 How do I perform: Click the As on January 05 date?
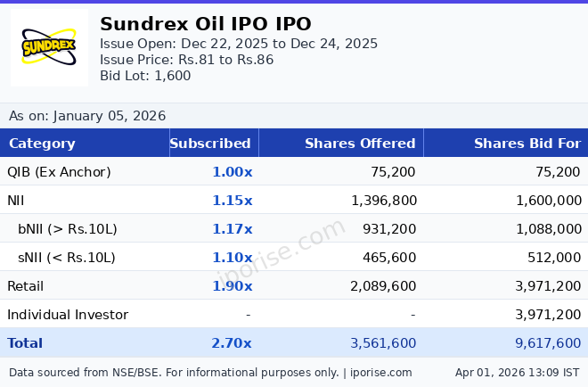(87, 116)
